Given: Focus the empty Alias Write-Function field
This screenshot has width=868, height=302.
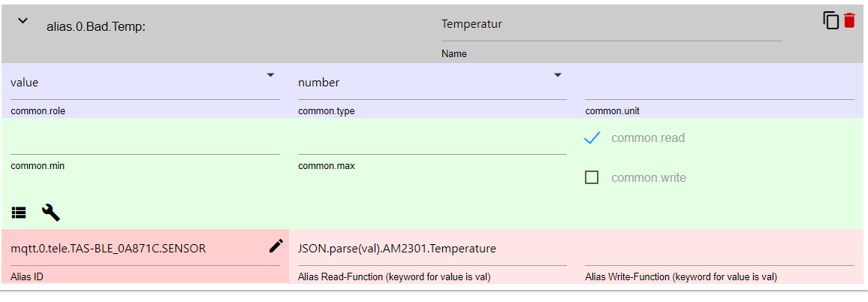Looking at the screenshot, I should tap(719, 249).
